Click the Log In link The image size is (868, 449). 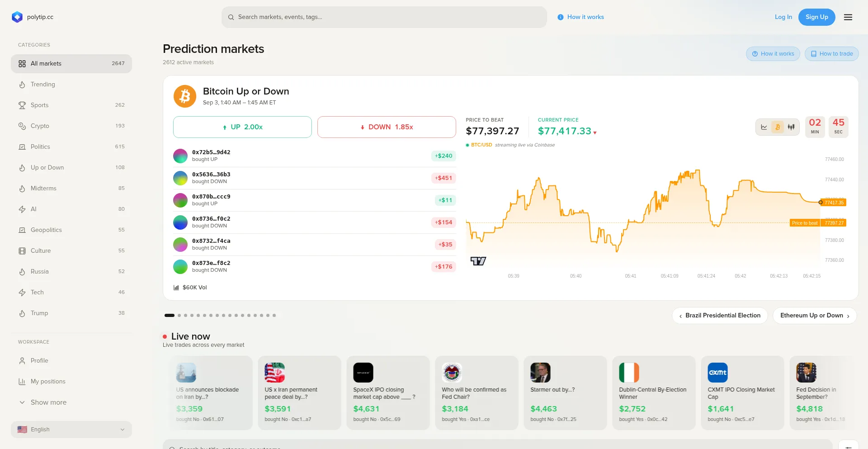click(783, 17)
